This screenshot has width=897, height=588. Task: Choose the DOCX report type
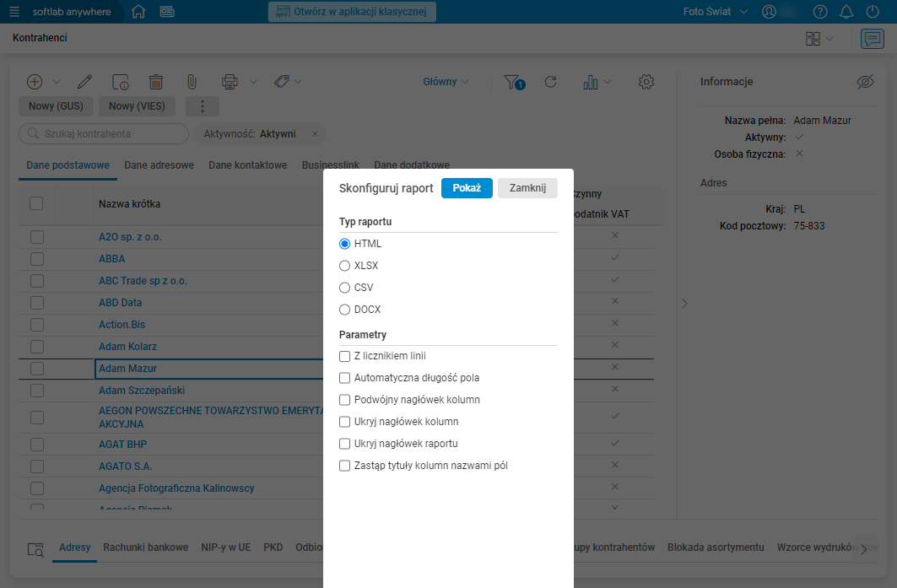point(344,310)
